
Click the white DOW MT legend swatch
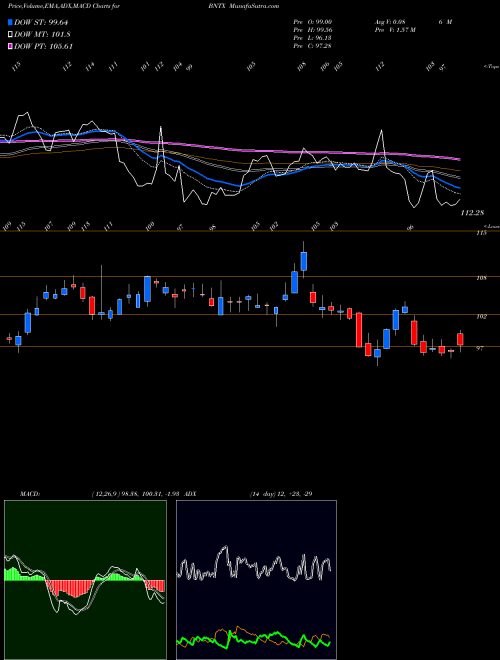(x=10, y=35)
